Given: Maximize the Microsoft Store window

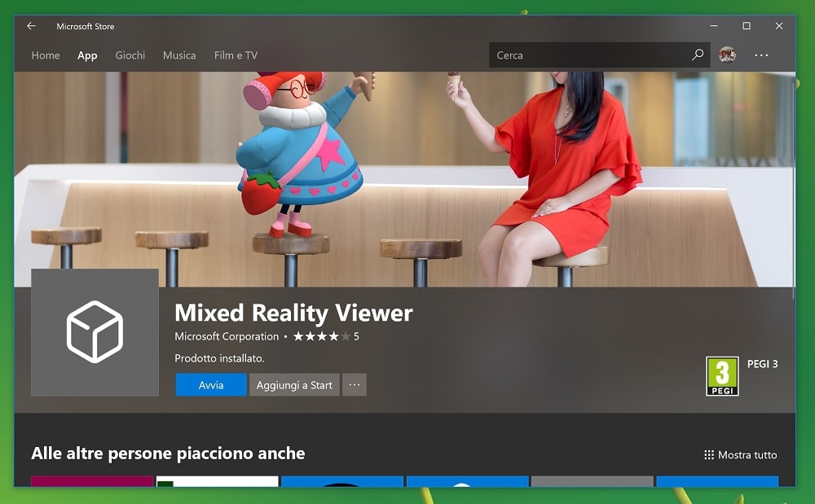Looking at the screenshot, I should point(747,26).
